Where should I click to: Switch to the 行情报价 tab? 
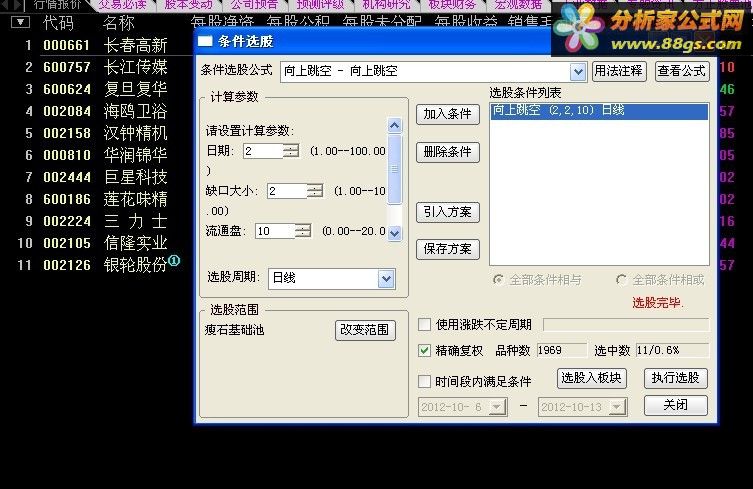(57, 5)
